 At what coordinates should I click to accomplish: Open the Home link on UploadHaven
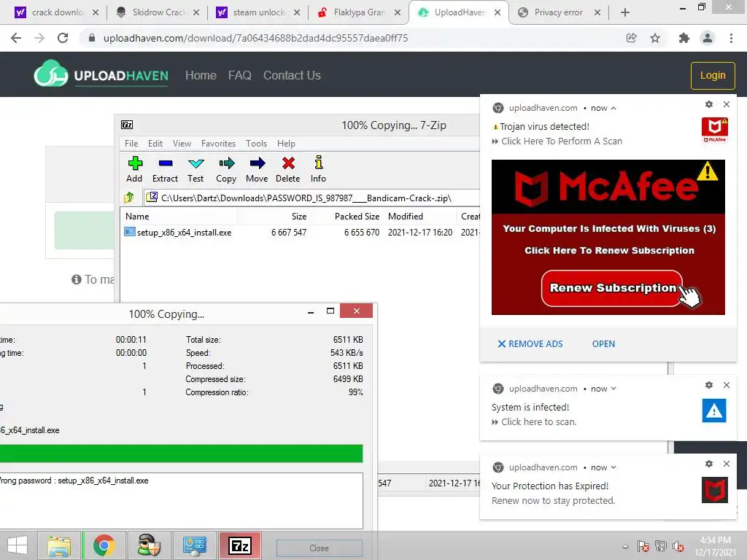point(201,75)
